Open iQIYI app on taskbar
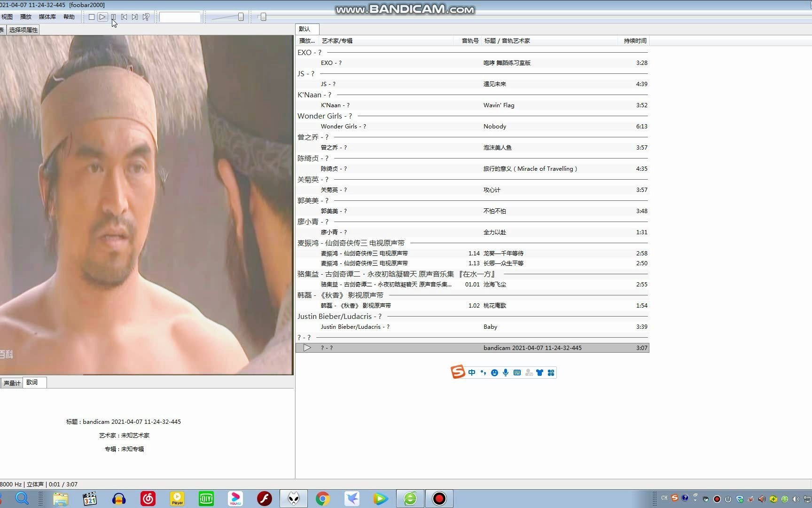Screen dimensions: 812x508 click(x=206, y=499)
